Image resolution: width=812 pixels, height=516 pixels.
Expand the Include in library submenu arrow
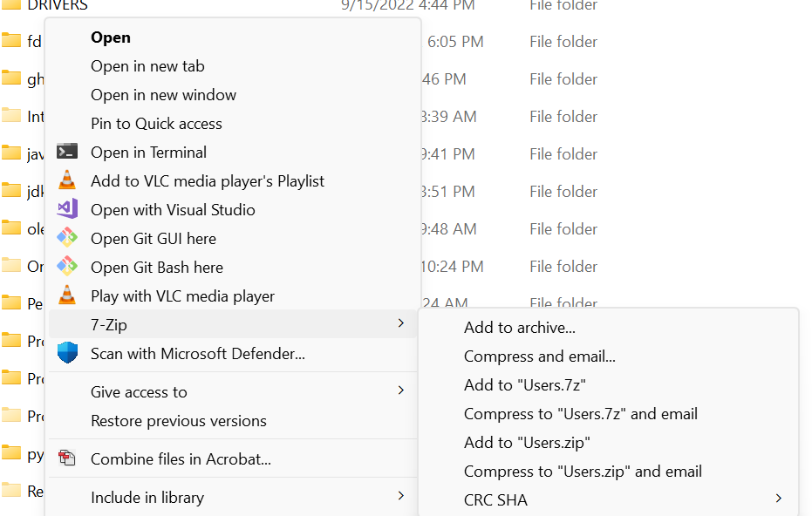pos(401,496)
